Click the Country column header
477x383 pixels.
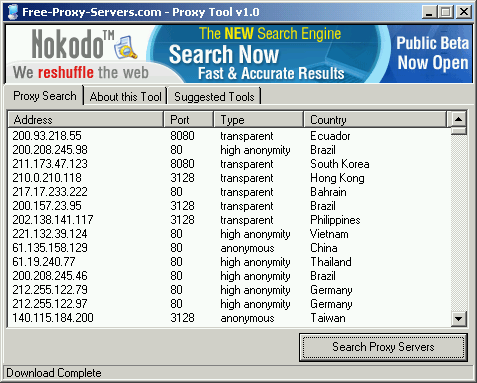click(x=375, y=120)
